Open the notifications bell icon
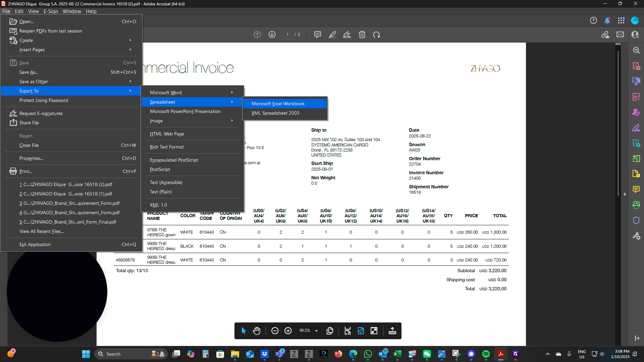 pyautogui.click(x=607, y=20)
